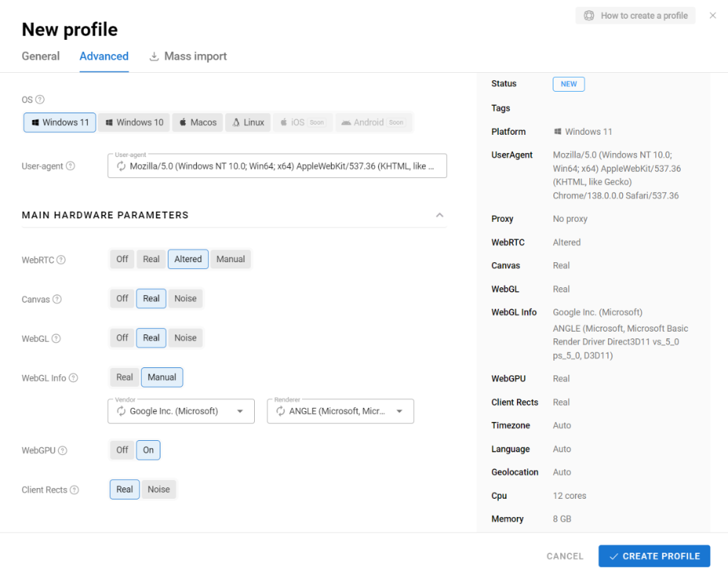Set WebRTC to Off

point(122,259)
